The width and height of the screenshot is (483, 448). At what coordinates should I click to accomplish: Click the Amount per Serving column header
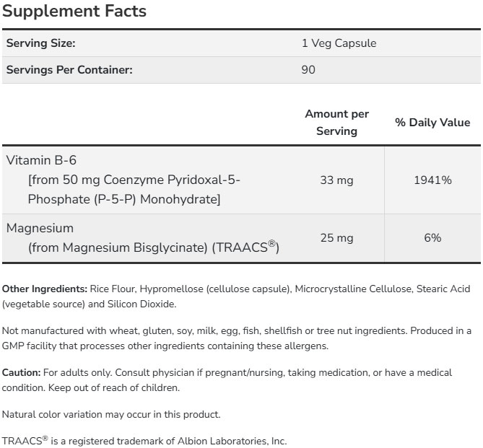336,122
